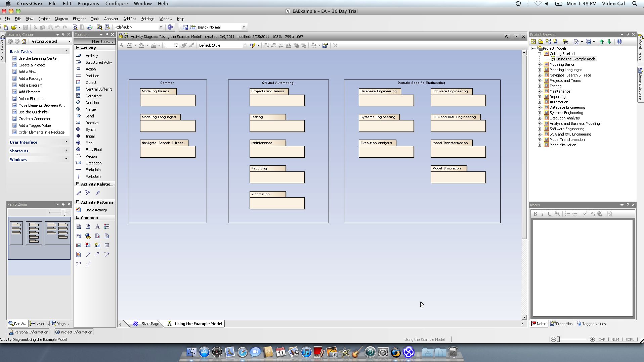Select the Initial node tool
Image resolution: width=644 pixels, height=362 pixels.
coord(90,136)
